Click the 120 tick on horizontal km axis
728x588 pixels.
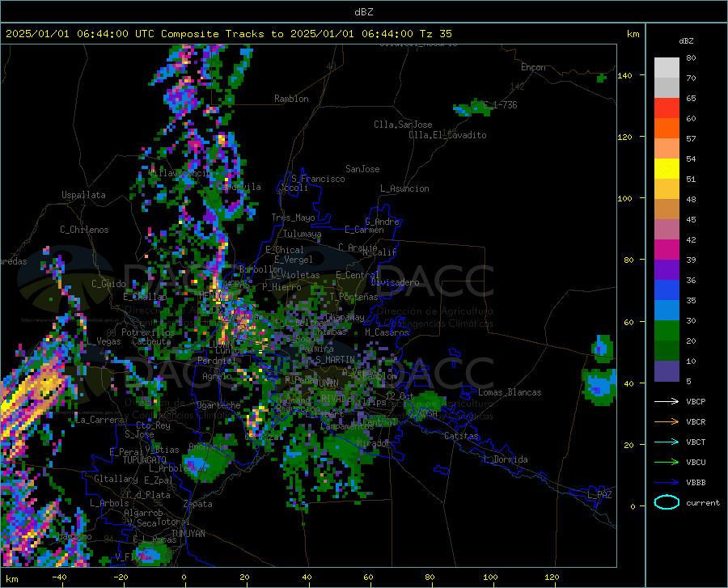(552, 577)
